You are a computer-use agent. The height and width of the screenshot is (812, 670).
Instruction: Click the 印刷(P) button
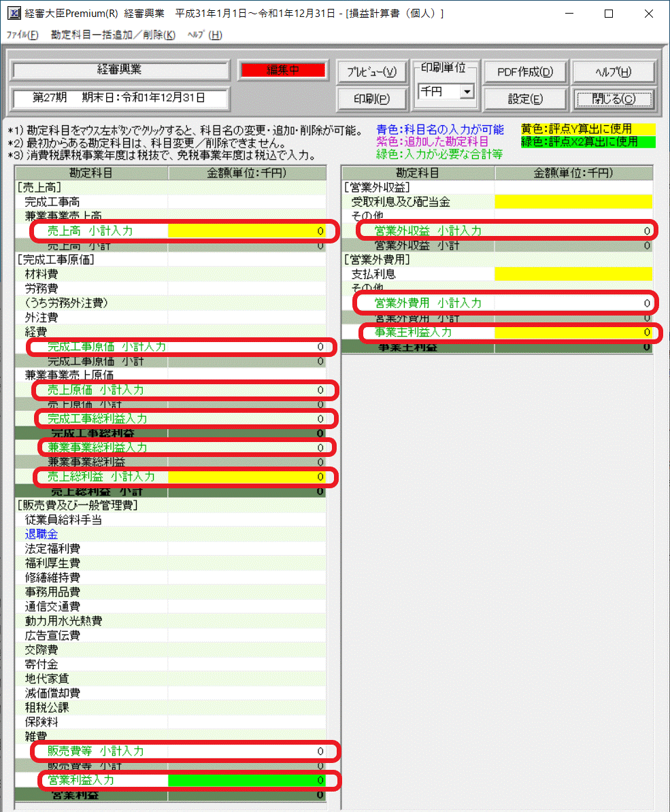point(371,99)
